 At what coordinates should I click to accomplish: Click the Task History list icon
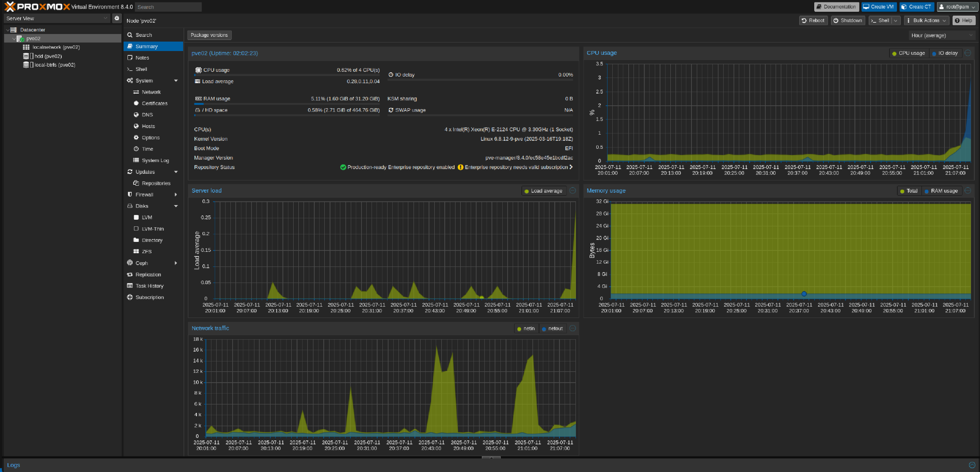130,286
